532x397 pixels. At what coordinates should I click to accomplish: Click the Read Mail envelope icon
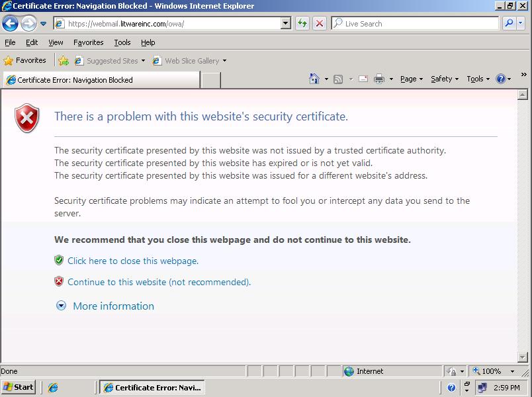coord(363,79)
